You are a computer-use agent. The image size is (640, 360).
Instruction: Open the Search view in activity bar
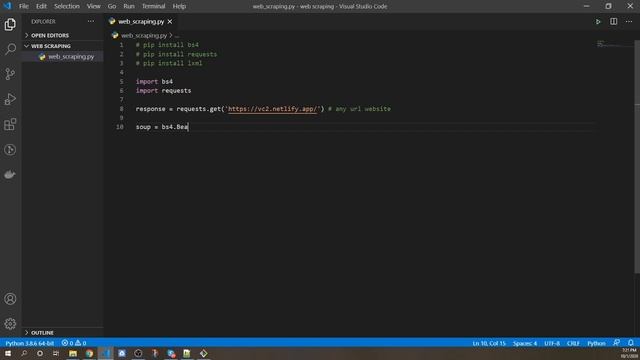[10, 49]
